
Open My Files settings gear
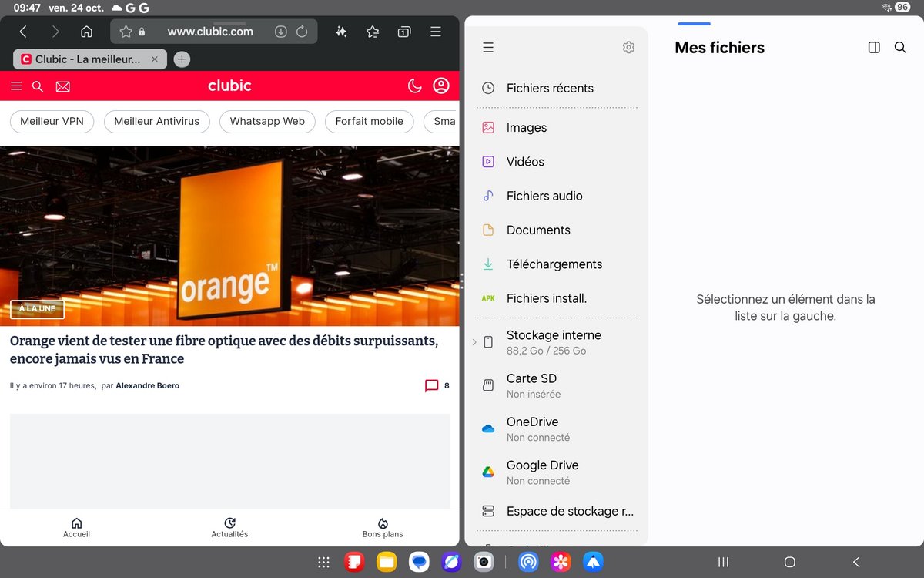628,48
